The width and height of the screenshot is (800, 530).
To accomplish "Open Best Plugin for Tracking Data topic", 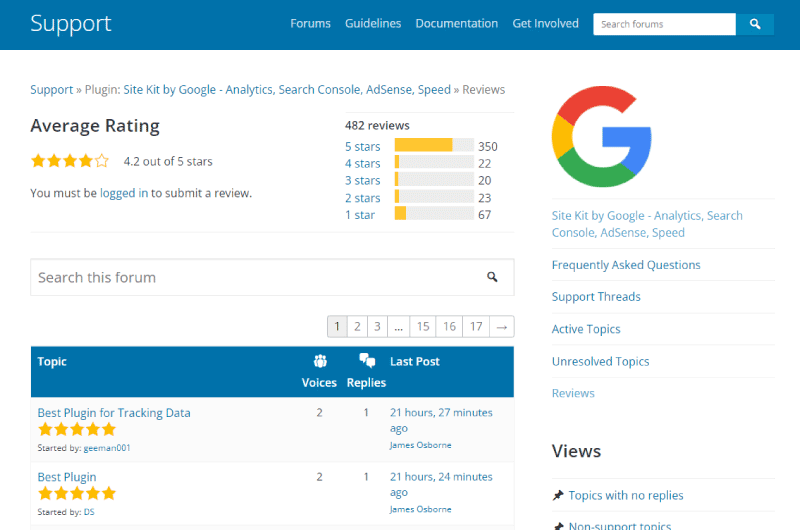I will click(114, 413).
